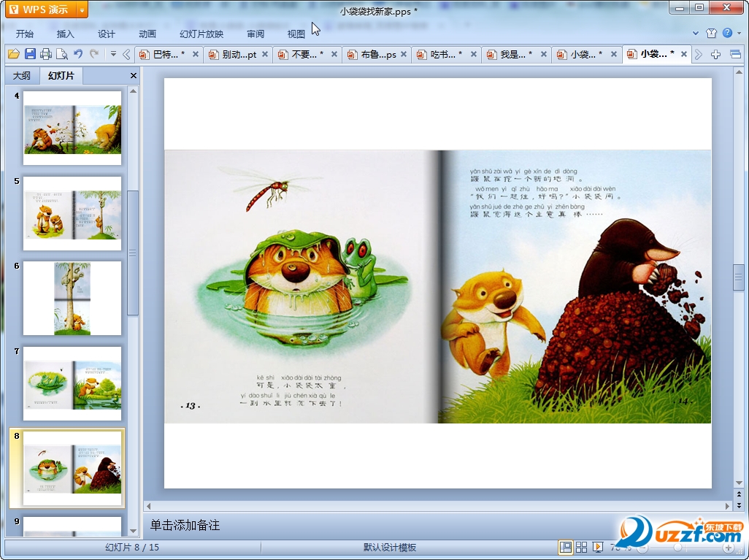Click the Print icon in the toolbar
Viewport: 749px width, 560px height.
pos(46,54)
